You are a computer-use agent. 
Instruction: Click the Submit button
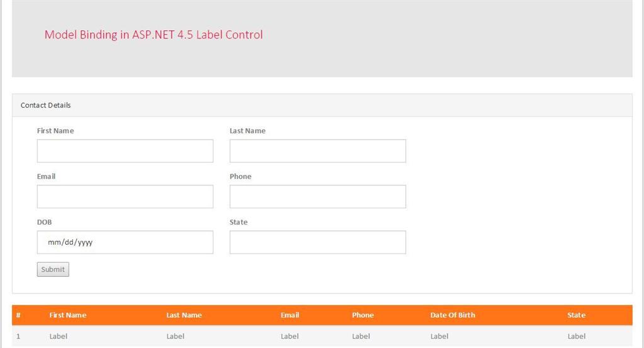(x=53, y=269)
